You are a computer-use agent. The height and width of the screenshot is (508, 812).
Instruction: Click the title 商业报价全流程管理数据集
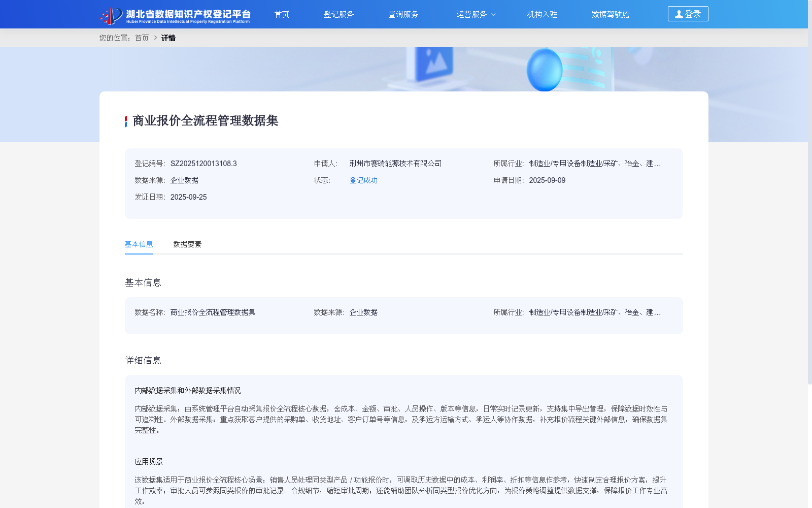click(x=205, y=121)
